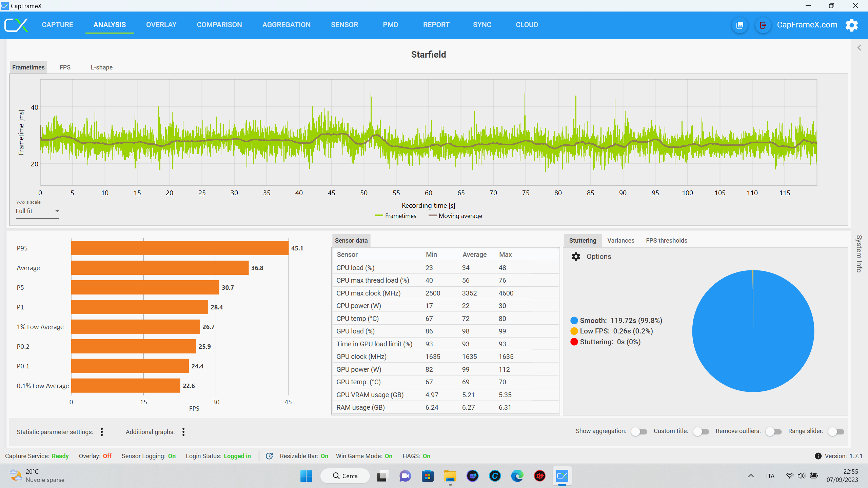Image resolution: width=868 pixels, height=488 pixels.
Task: Click Average column header in sensor table
Action: [x=474, y=255]
